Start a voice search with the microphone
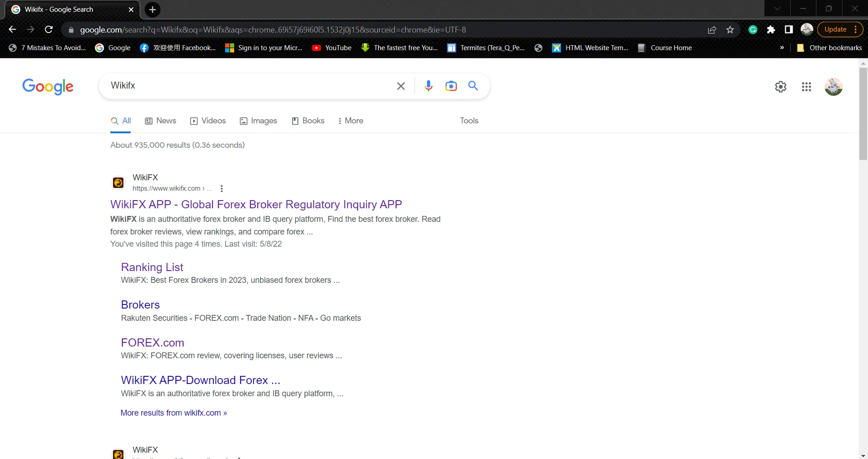The width and height of the screenshot is (868, 459). [x=429, y=86]
